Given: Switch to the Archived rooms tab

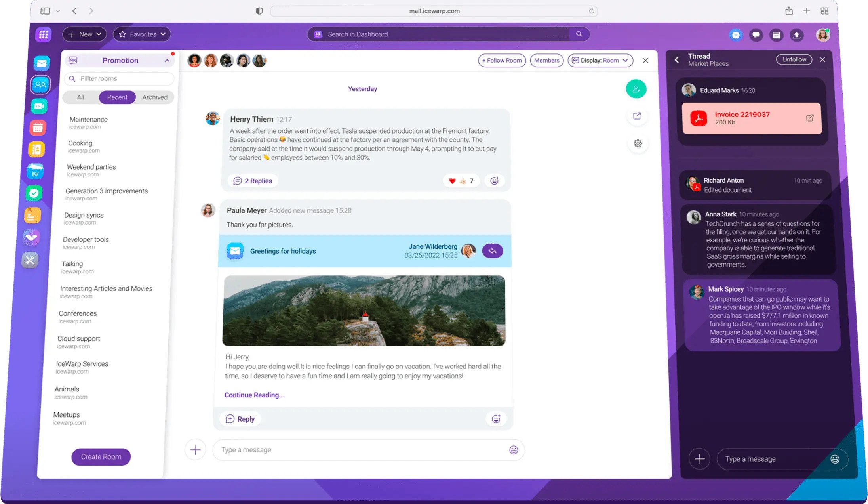Looking at the screenshot, I should [x=154, y=97].
